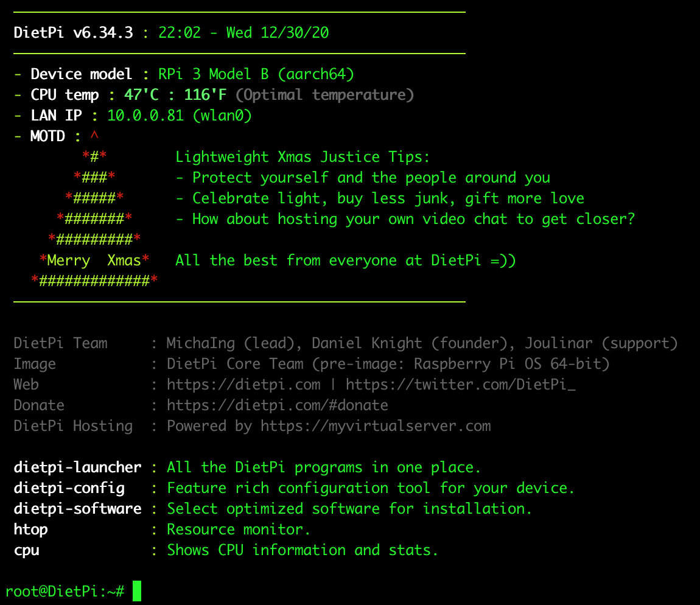Click the green terminal cursor block
Viewport: 700px width, 605px height.
[x=137, y=591]
